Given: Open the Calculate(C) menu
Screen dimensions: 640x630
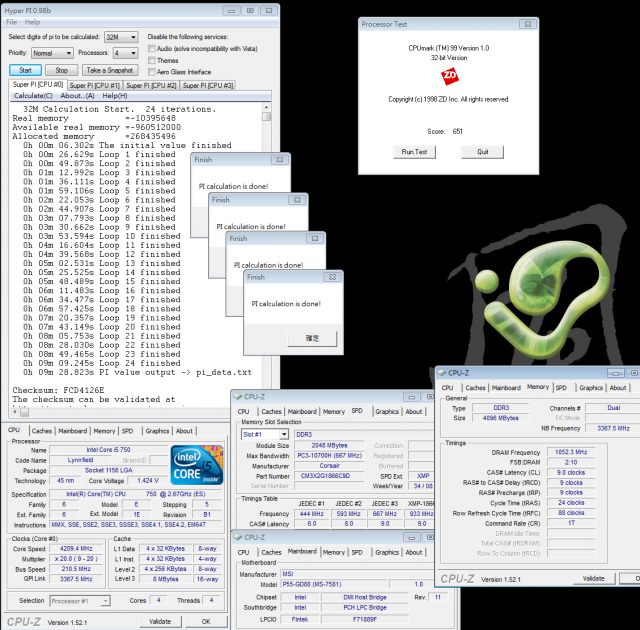Looking at the screenshot, I should tap(33, 95).
